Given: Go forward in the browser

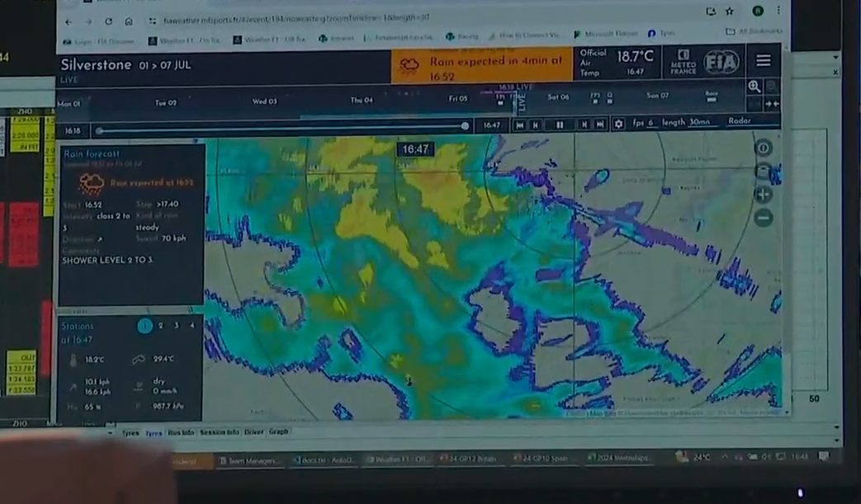Looking at the screenshot, I should click(88, 22).
